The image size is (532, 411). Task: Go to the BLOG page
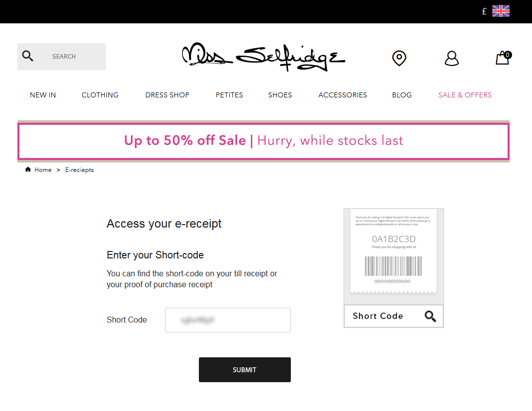pos(402,95)
